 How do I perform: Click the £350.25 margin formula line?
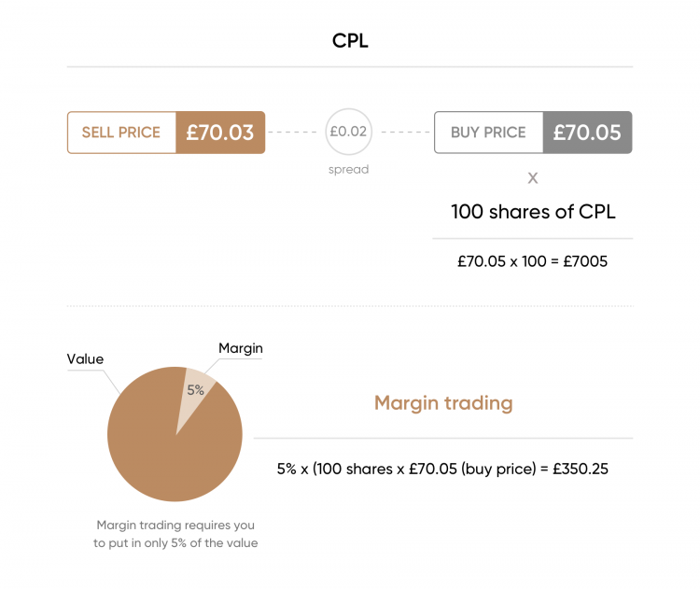(442, 469)
